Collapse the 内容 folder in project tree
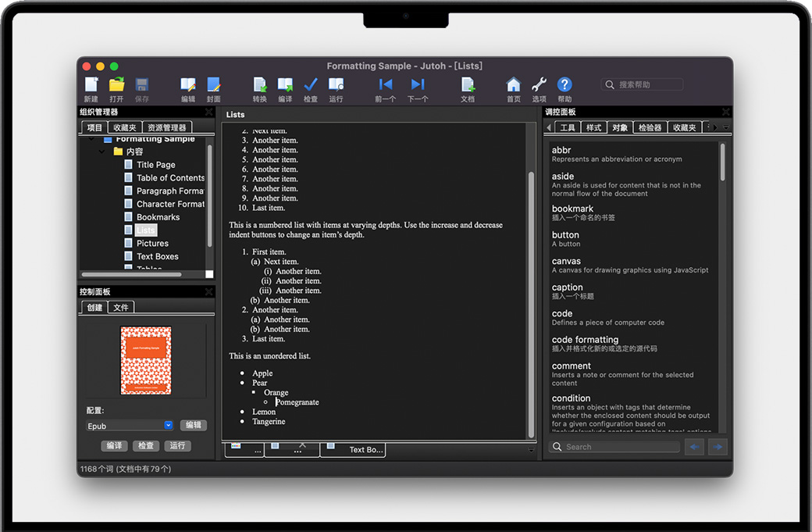Viewport: 812px width, 532px height. point(102,152)
